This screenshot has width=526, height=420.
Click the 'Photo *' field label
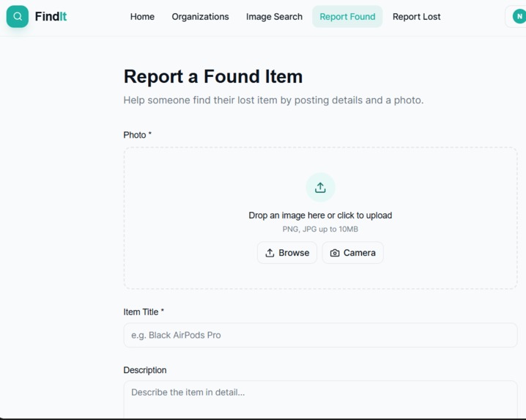coord(138,135)
